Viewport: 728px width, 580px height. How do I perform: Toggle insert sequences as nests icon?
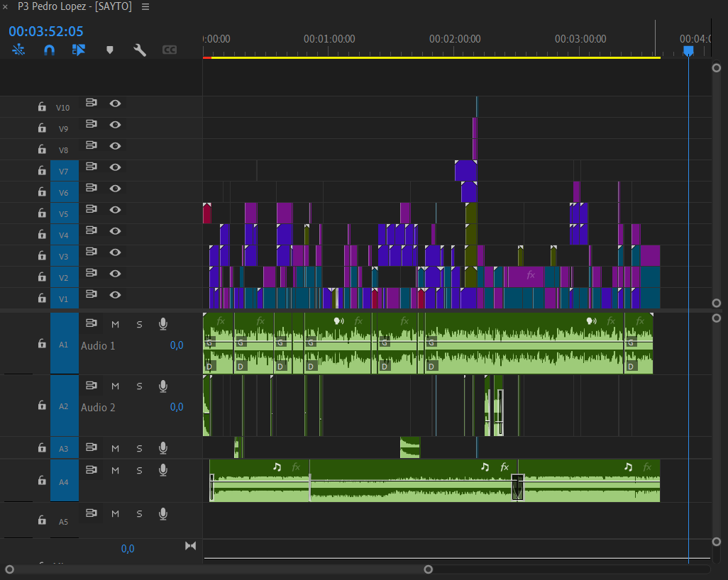pyautogui.click(x=18, y=50)
